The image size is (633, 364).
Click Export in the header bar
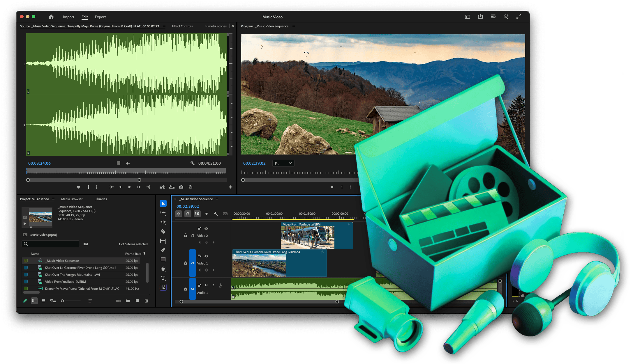pos(100,17)
